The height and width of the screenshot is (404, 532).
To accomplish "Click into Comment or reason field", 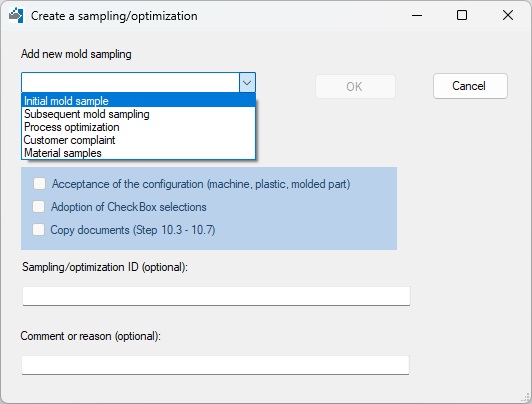I will click(x=215, y=365).
